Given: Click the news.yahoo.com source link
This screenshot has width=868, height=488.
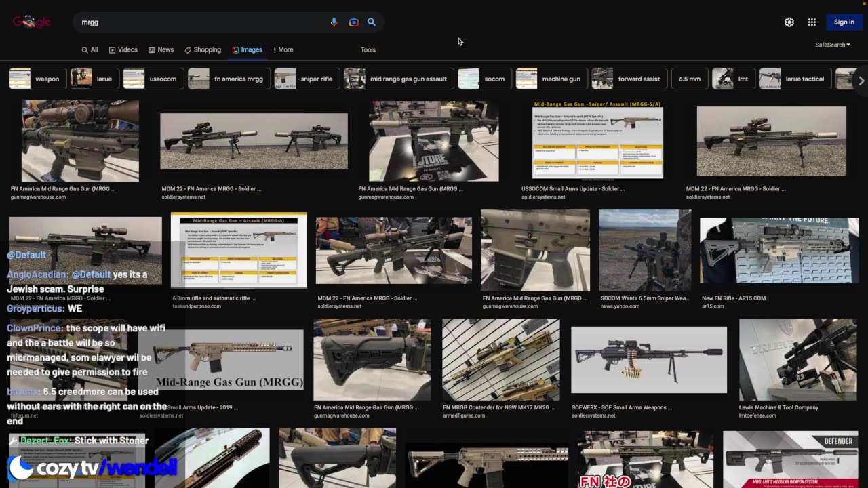Looking at the screenshot, I should tap(620, 306).
